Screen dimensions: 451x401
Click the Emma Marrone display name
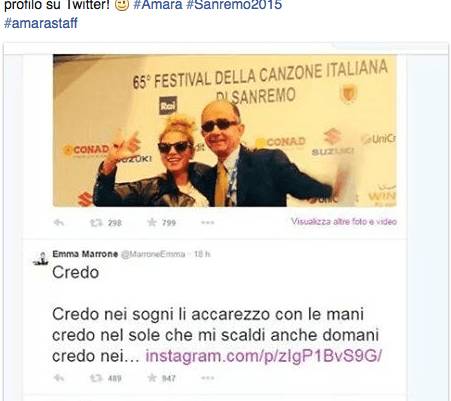(x=85, y=254)
